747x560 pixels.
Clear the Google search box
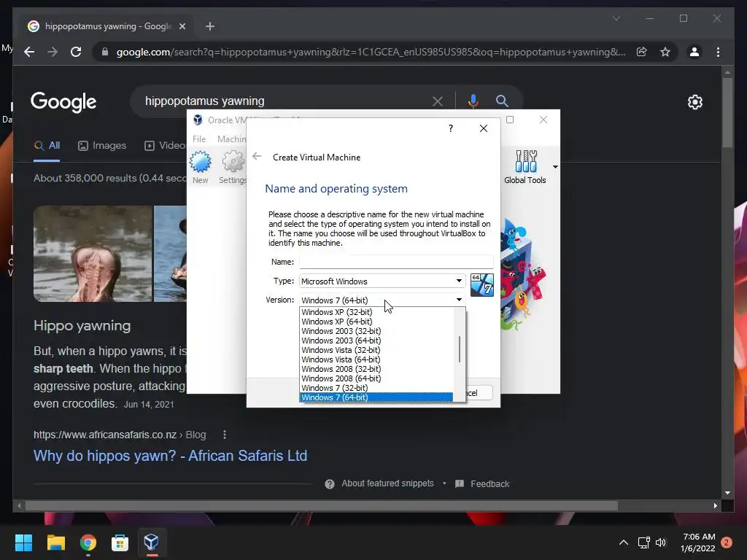(x=438, y=101)
